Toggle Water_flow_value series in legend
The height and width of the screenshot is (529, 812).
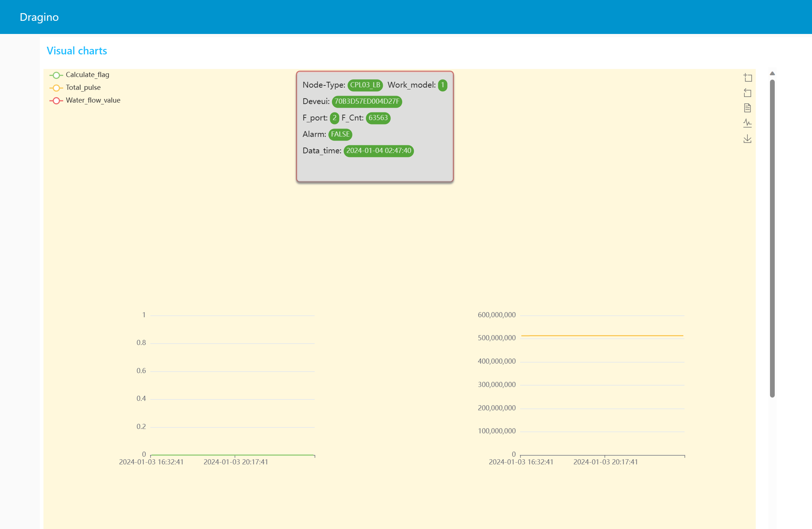tap(85, 100)
